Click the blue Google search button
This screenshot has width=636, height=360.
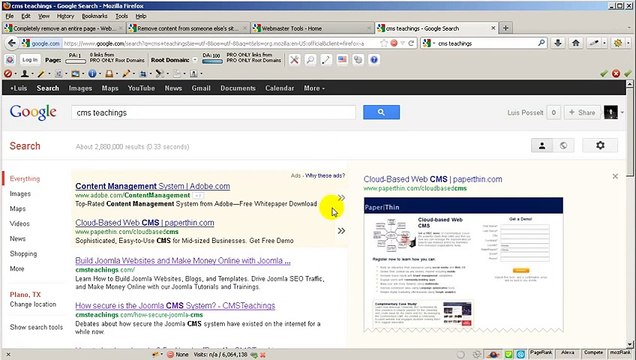click(381, 112)
